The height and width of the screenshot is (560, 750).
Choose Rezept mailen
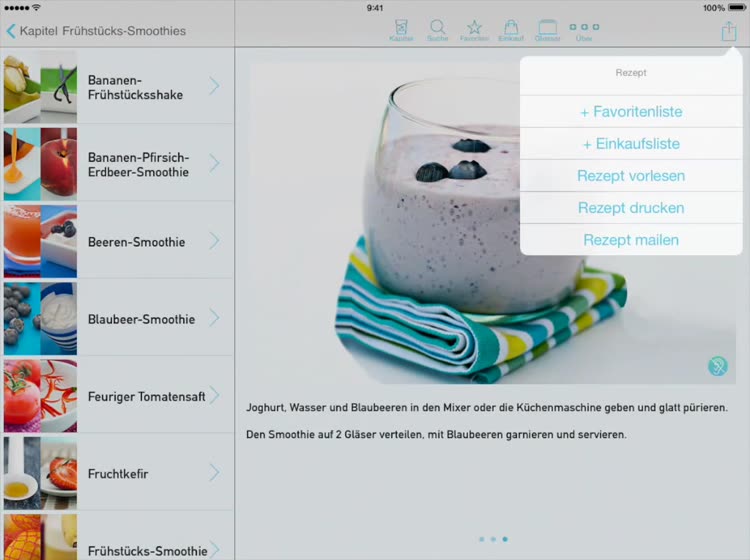point(631,240)
